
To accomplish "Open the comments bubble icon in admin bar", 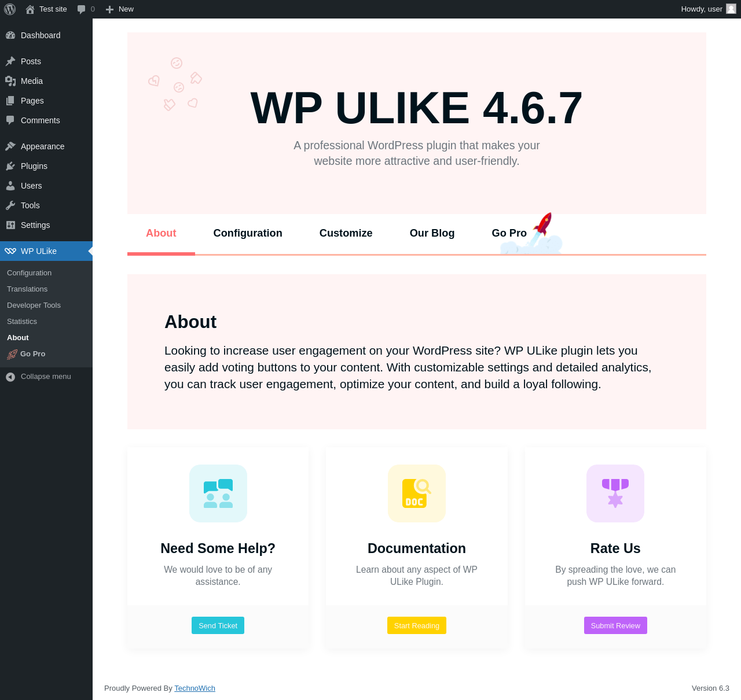I will (x=82, y=9).
